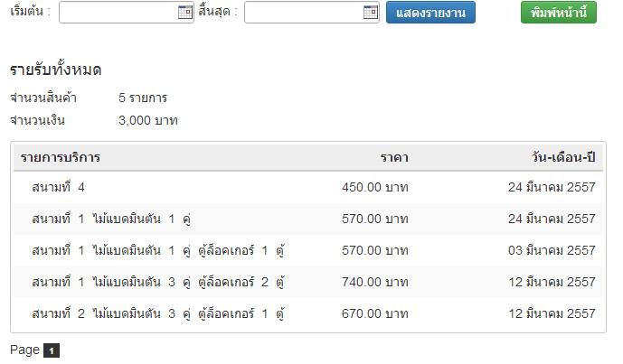Click the เริ่มต้น start date input field
Viewport: 623px width, 364px height.
(x=118, y=13)
